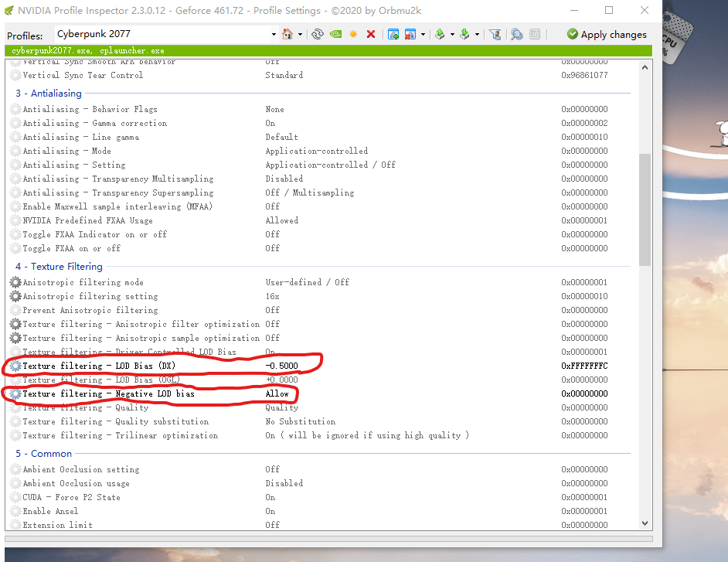The height and width of the screenshot is (562, 728).
Task: Select 'Antialiasing - Transparency Supersampling' setting
Action: (x=118, y=192)
